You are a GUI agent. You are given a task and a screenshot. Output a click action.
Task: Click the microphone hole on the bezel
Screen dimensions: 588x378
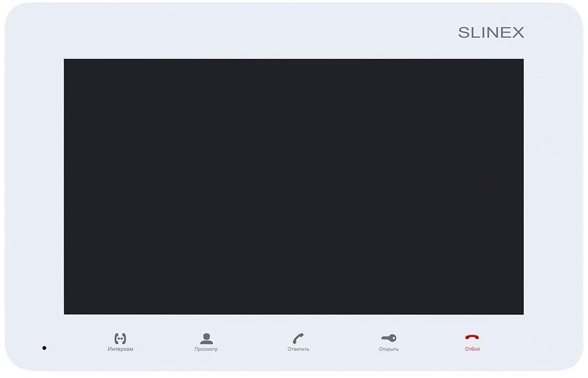click(x=44, y=348)
